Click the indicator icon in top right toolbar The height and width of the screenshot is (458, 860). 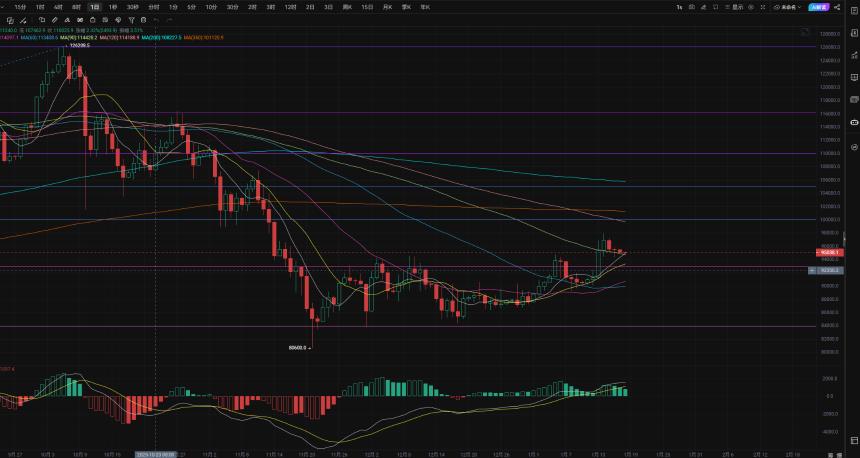(703, 7)
